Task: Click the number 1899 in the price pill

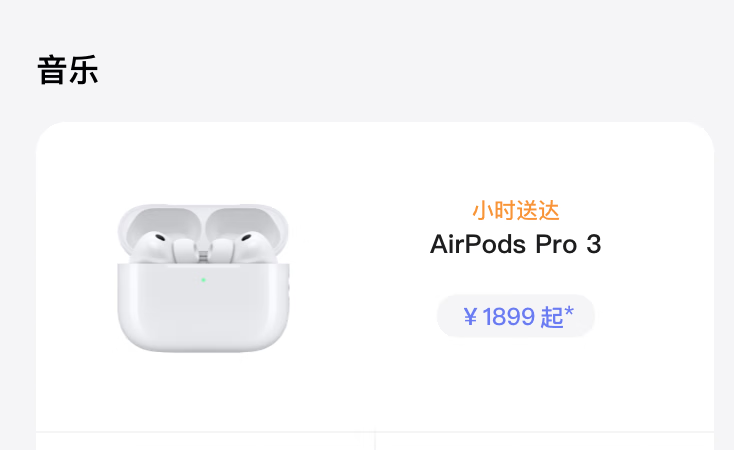Action: [508, 317]
